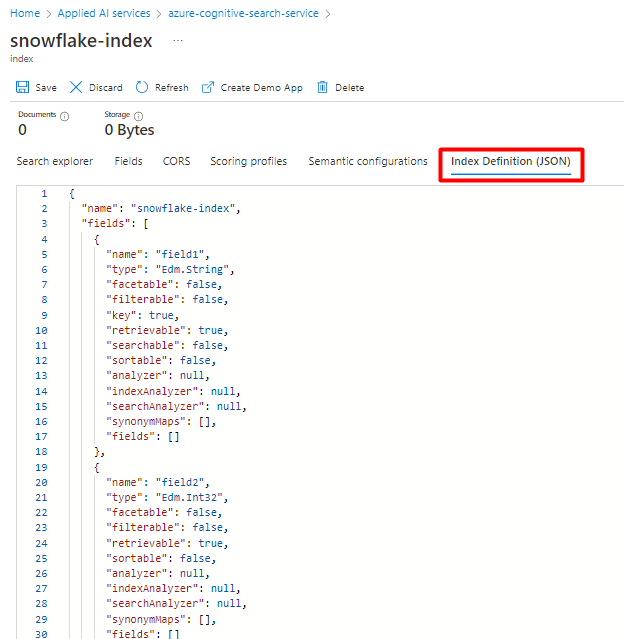The width and height of the screenshot is (624, 639).
Task: Switch to the Search explorer tab
Action: coord(55,161)
